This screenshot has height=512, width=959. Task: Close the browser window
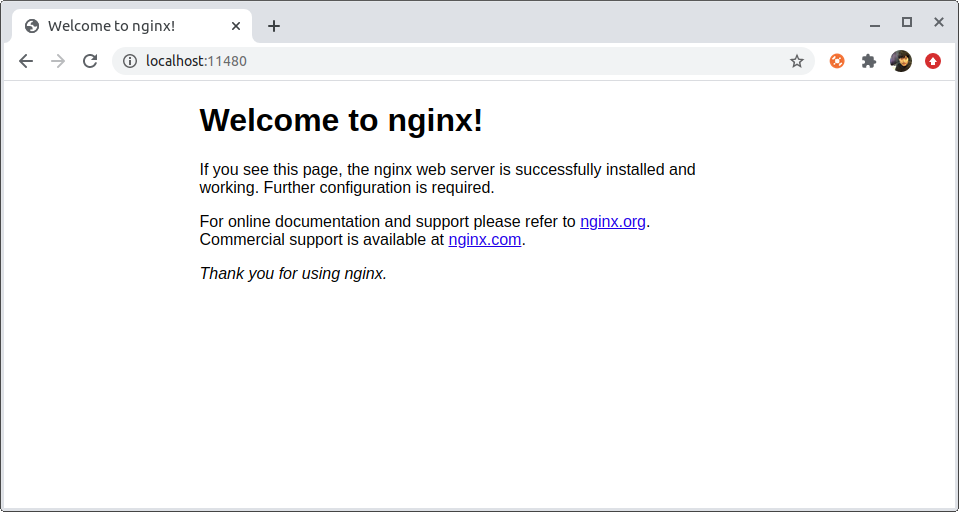click(x=939, y=23)
